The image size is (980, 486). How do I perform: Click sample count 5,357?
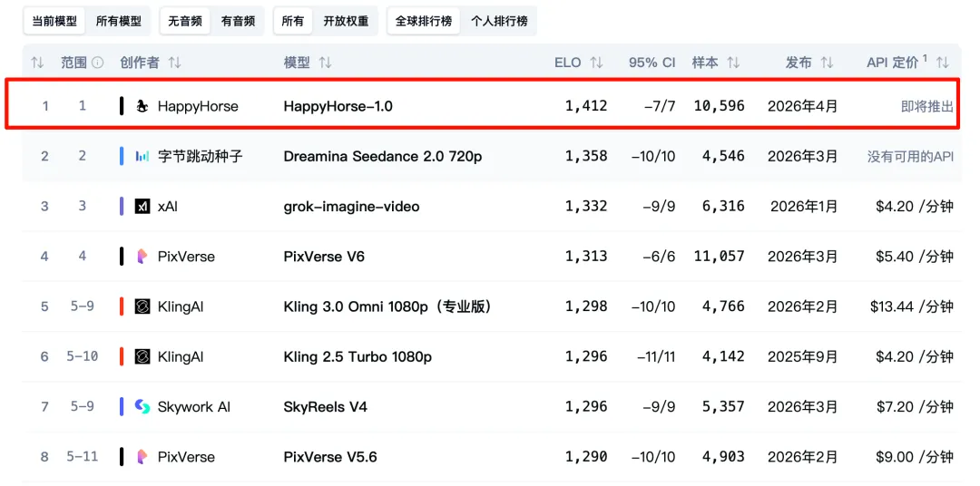[722, 407]
